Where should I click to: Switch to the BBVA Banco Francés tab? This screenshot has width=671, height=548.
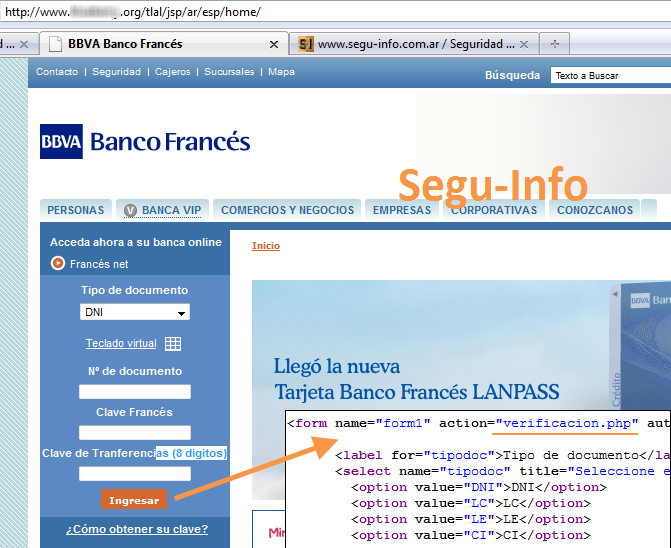click(x=163, y=44)
